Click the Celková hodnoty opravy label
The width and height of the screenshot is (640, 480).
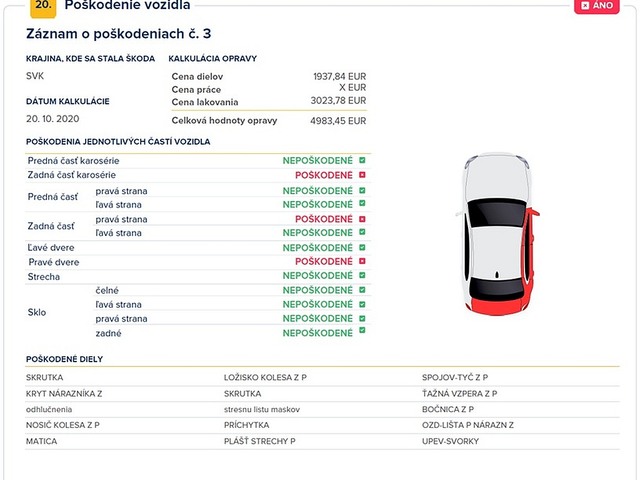224,120
